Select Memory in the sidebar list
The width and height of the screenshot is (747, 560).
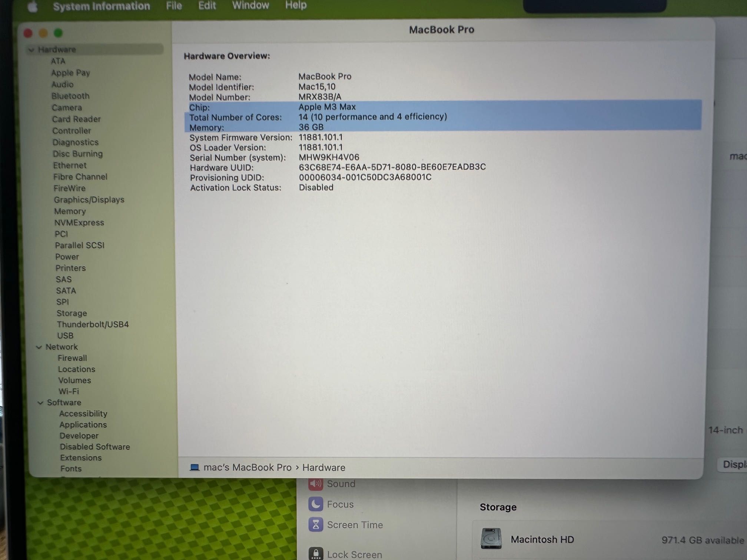point(70,211)
